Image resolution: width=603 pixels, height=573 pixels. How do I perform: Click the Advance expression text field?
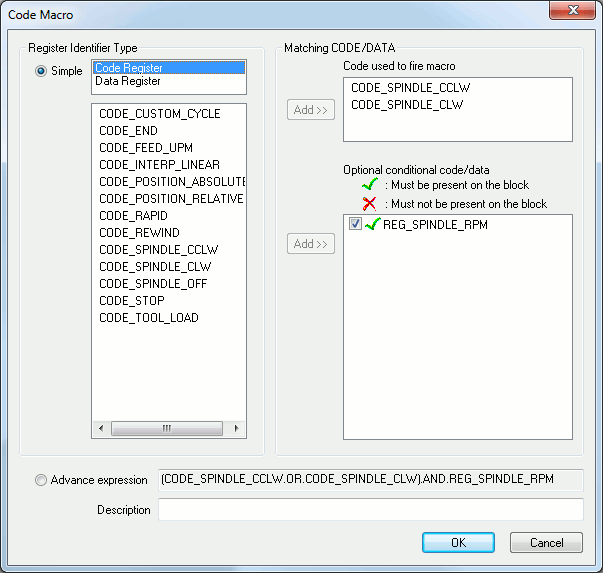[371, 480]
